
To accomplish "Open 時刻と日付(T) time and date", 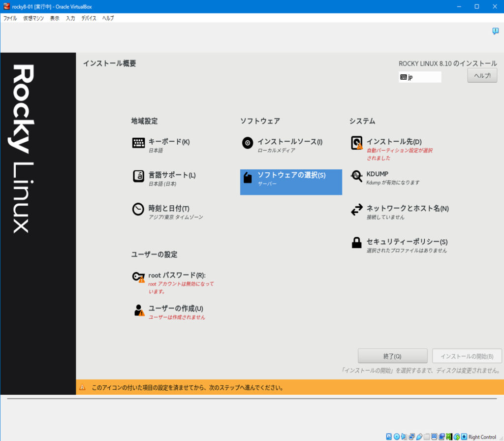I will pos(167,212).
